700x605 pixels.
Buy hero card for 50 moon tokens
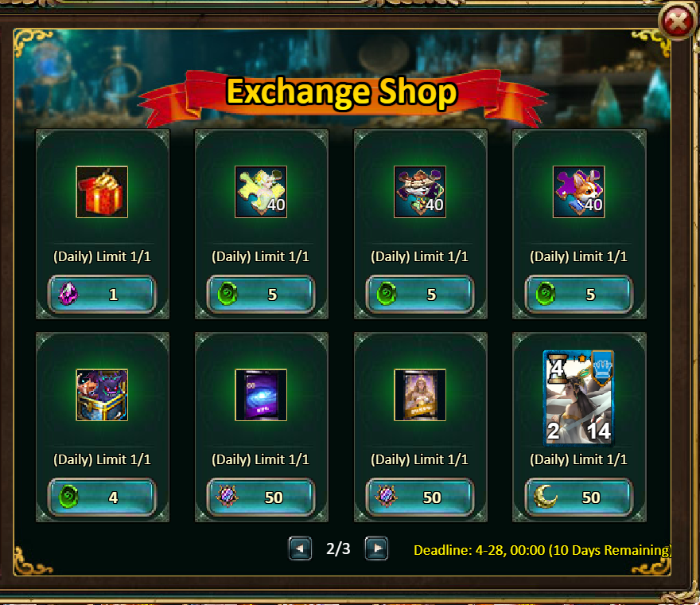[x=578, y=497]
